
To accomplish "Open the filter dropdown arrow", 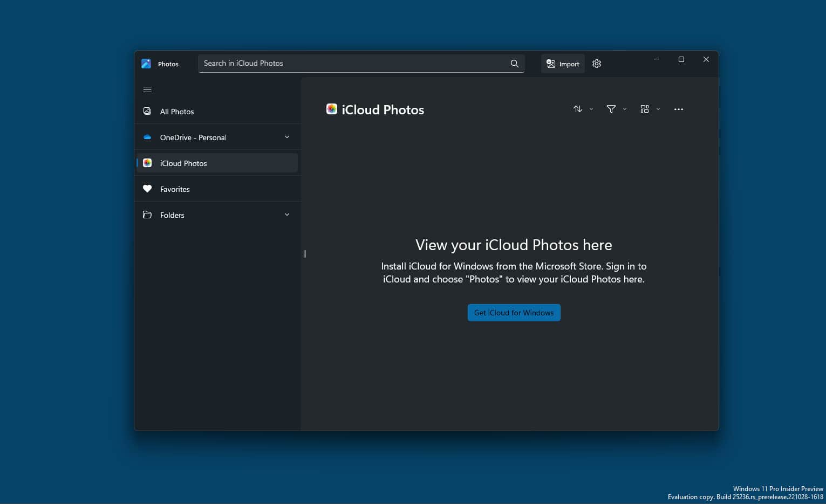I will (625, 109).
